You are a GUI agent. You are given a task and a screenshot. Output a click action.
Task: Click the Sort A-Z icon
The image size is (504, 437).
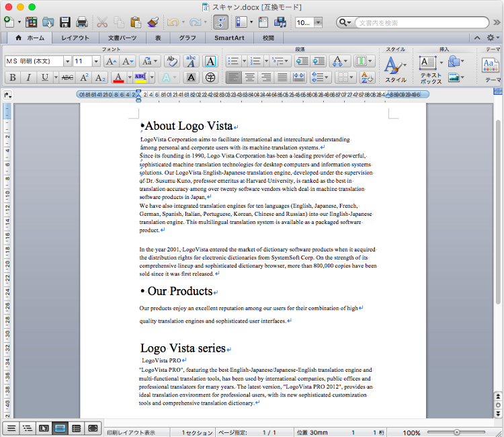point(367,77)
